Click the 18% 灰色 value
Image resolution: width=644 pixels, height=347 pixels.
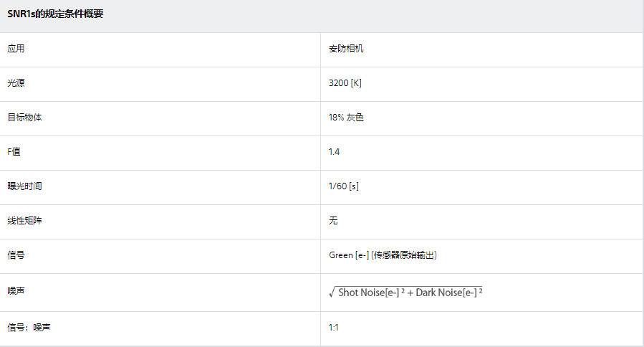[346, 118]
